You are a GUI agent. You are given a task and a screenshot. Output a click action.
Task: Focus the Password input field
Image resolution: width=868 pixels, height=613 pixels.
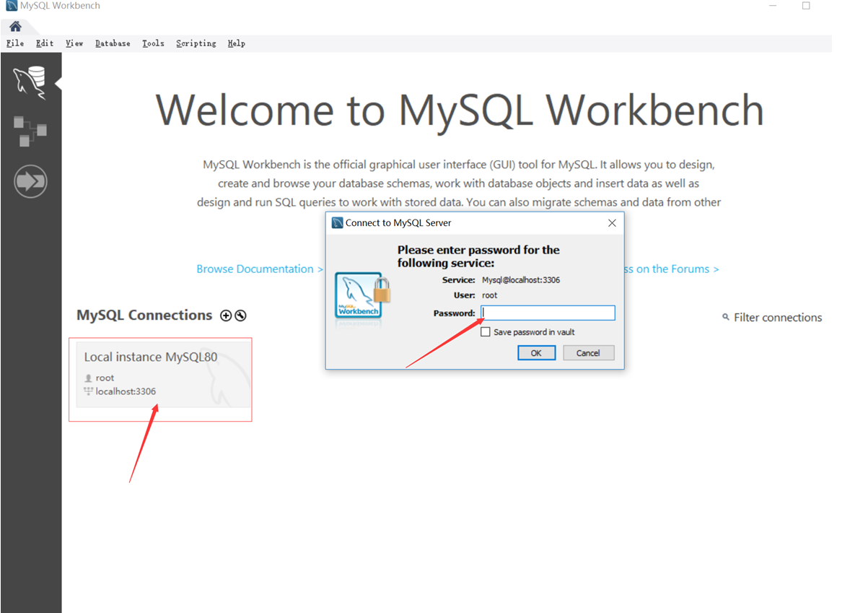click(x=548, y=313)
